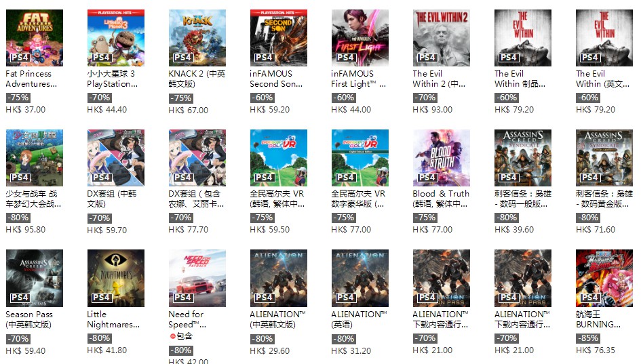This screenshot has width=641, height=364.
Task: Click the -75% badge under Fat Princess Adventures
Action: tap(18, 98)
